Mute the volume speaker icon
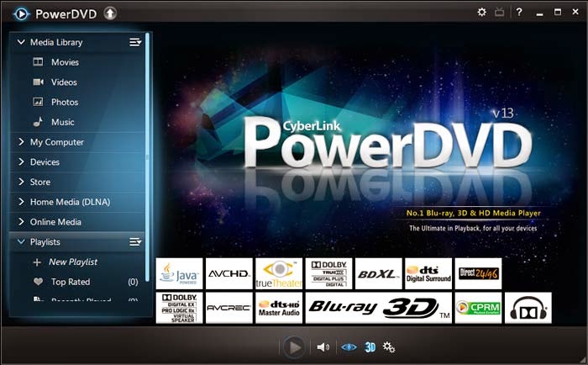Screen dimensions: 588x365 [x=323, y=347]
